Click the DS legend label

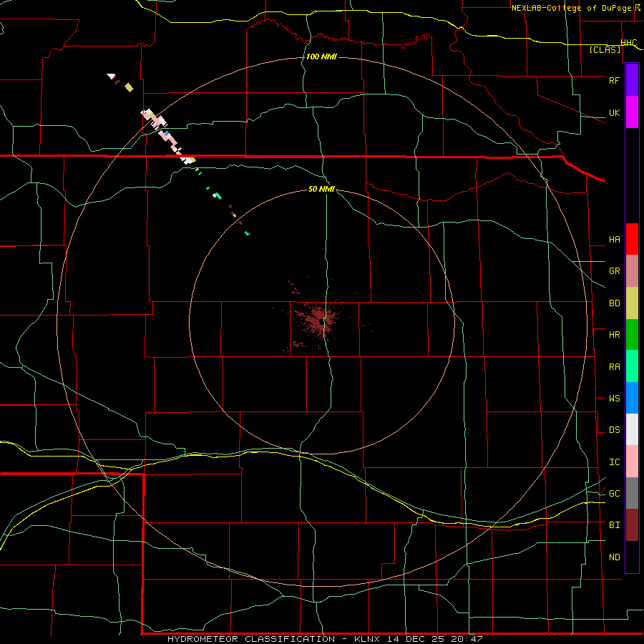(x=615, y=430)
